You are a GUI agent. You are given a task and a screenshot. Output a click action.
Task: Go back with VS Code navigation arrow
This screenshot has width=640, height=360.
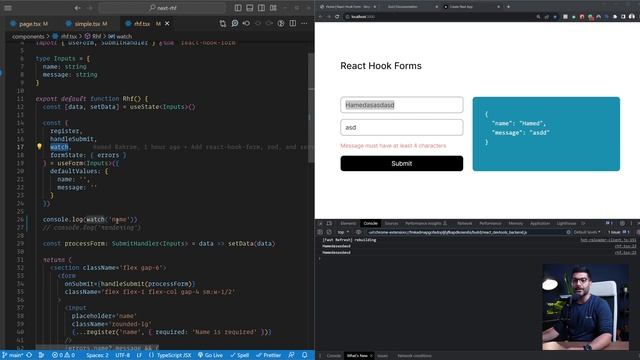(77, 8)
